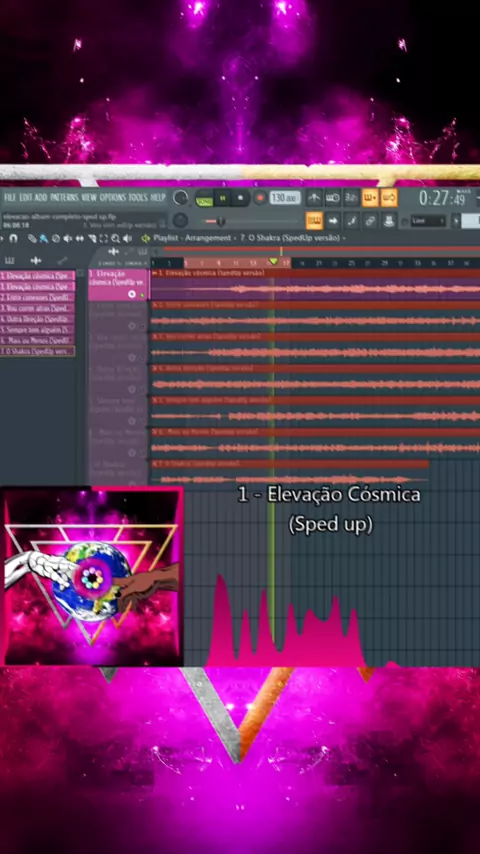Open the Playlist options menu arrow
Viewport: 480px width, 854px height.
[x=145, y=238]
